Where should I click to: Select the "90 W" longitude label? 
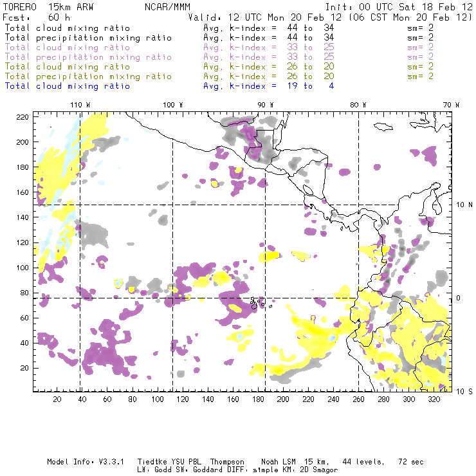pos(266,105)
